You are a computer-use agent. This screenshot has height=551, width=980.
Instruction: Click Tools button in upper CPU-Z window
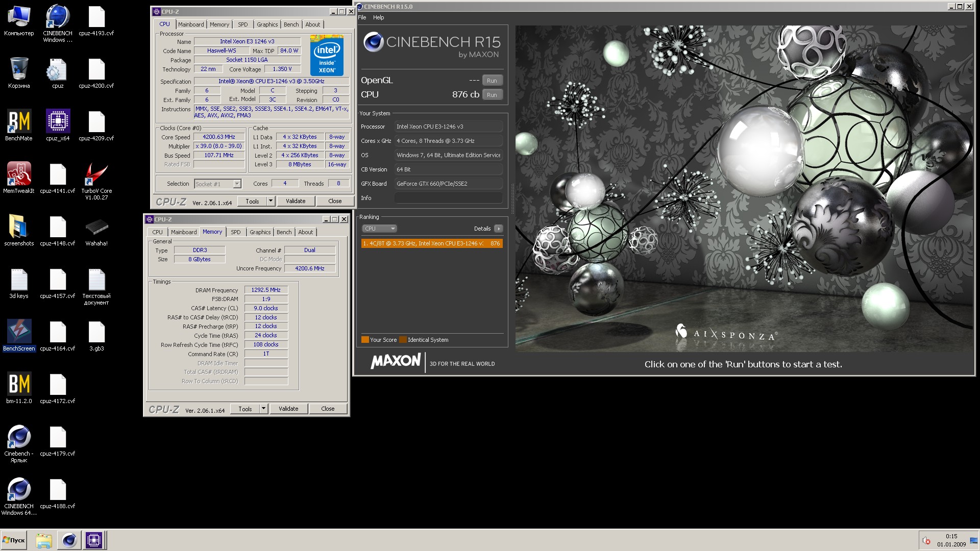252,201
